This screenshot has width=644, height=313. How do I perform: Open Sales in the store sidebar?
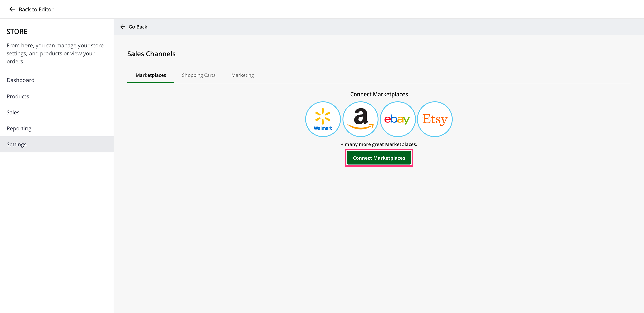click(57, 112)
